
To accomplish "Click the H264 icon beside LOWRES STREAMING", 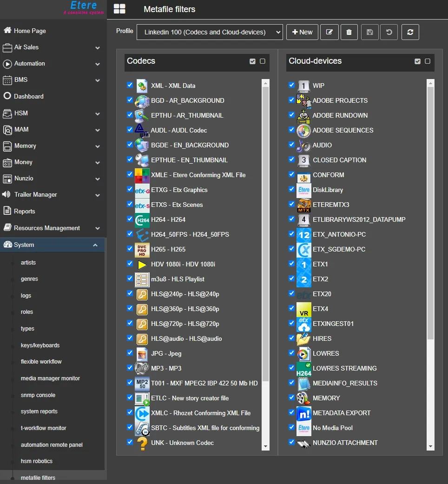I will pyautogui.click(x=303, y=369).
